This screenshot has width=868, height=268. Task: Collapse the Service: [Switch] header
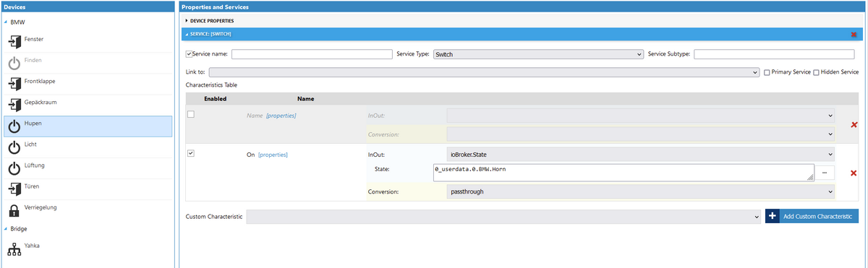(208, 34)
